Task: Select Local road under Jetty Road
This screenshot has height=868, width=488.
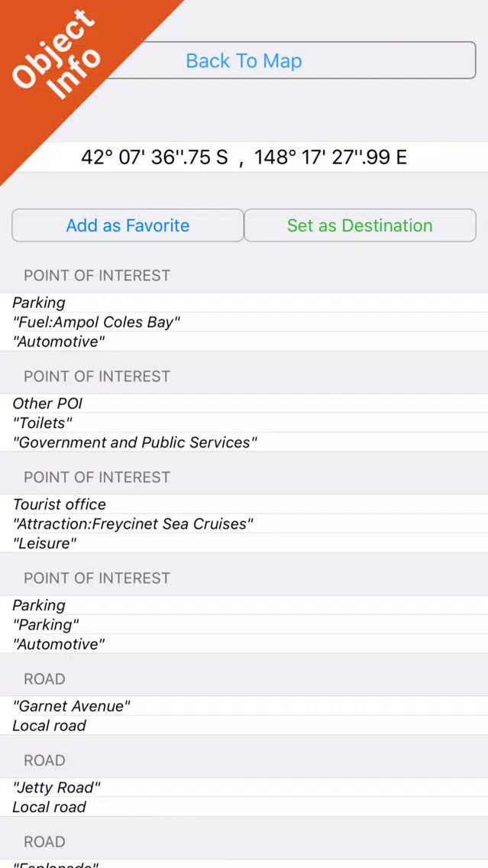Action: click(x=244, y=807)
